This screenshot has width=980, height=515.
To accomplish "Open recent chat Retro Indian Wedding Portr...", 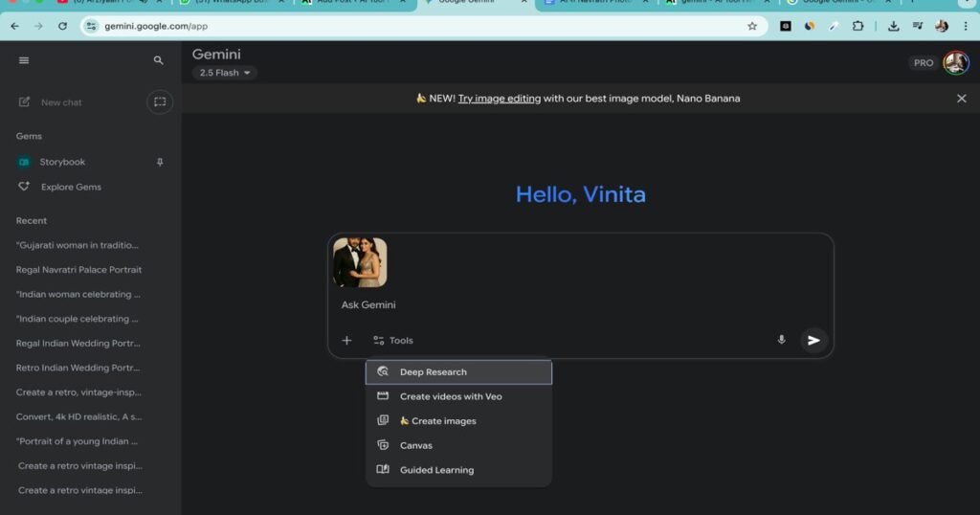I will [78, 368].
